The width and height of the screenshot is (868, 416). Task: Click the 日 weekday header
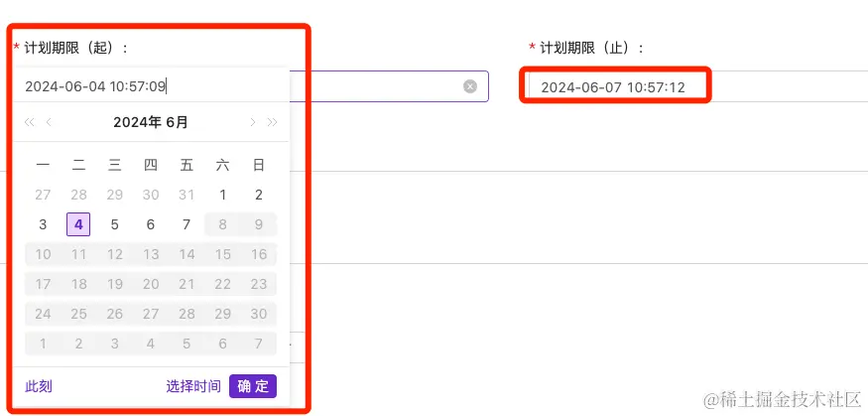pyautogui.click(x=259, y=165)
